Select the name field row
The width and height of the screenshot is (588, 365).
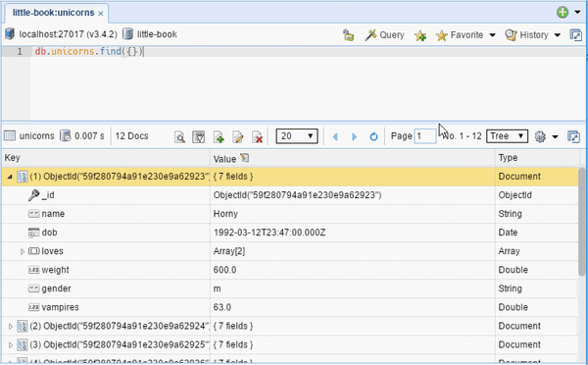[290, 214]
